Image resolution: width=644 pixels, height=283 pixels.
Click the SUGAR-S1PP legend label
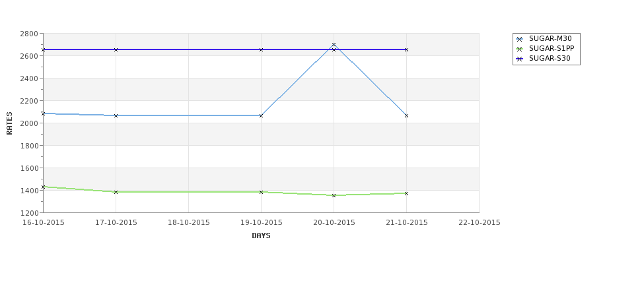pyautogui.click(x=552, y=49)
